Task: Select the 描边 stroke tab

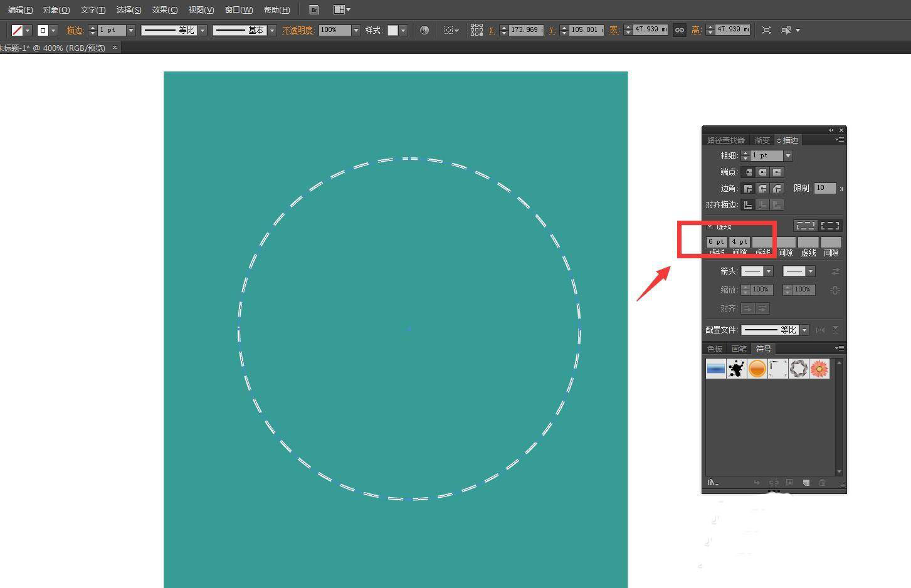Action: tap(788, 140)
